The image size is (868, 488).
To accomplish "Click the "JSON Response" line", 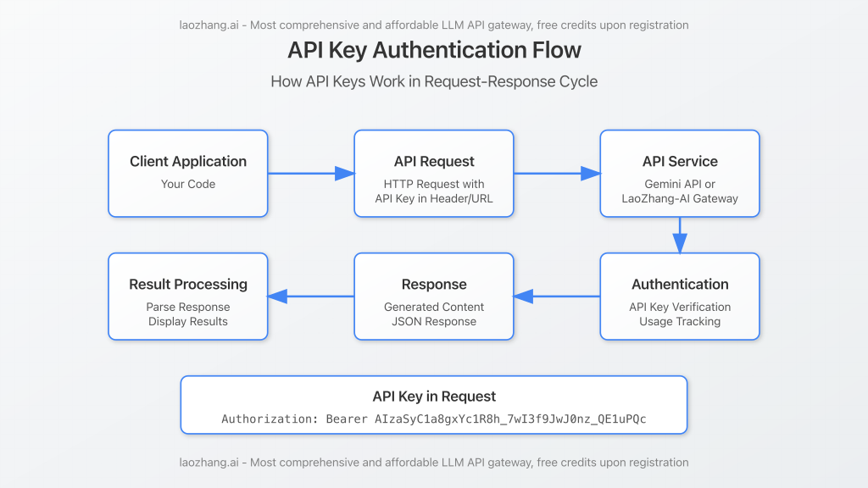I will pos(434,321).
